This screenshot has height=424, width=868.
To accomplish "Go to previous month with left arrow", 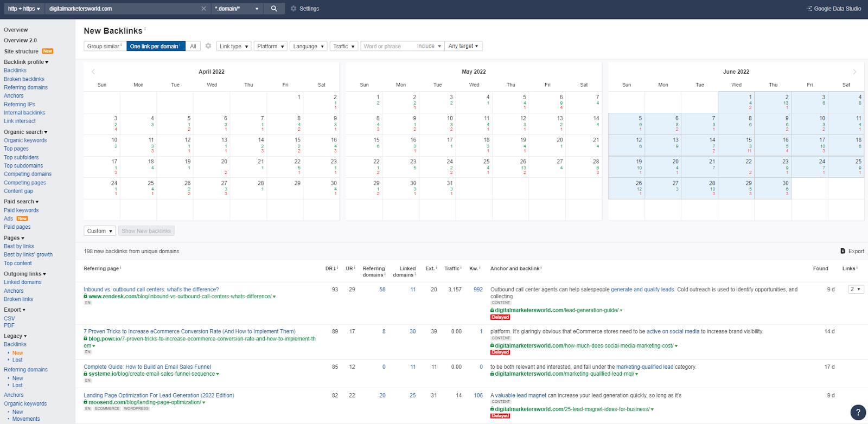I will (93, 72).
